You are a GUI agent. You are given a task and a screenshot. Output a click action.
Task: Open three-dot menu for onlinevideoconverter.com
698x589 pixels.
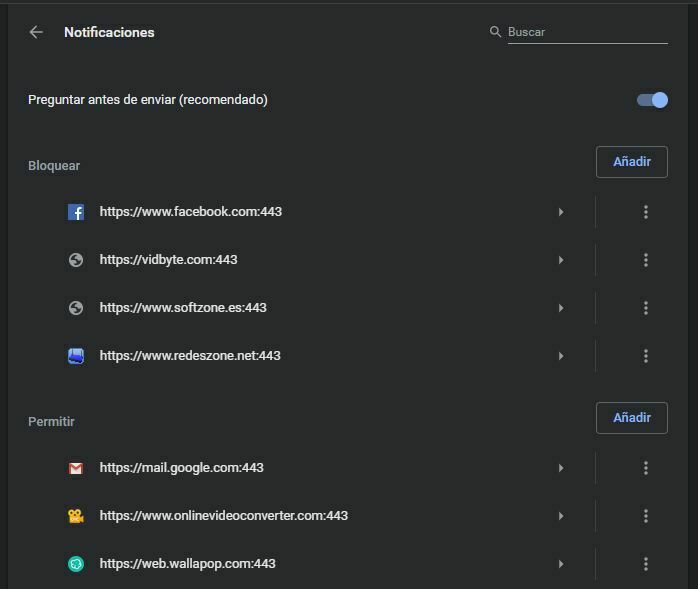point(645,516)
